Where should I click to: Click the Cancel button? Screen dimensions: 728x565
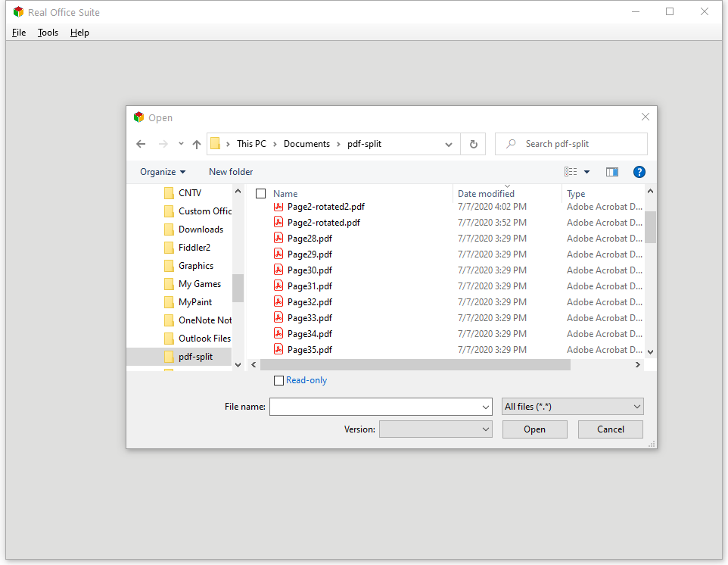click(611, 429)
